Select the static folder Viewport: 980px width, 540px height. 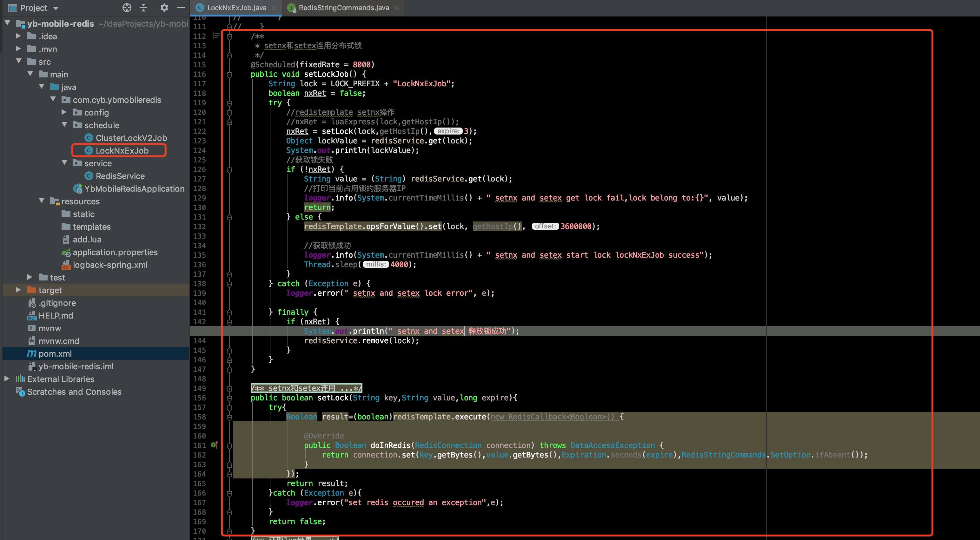[83, 214]
